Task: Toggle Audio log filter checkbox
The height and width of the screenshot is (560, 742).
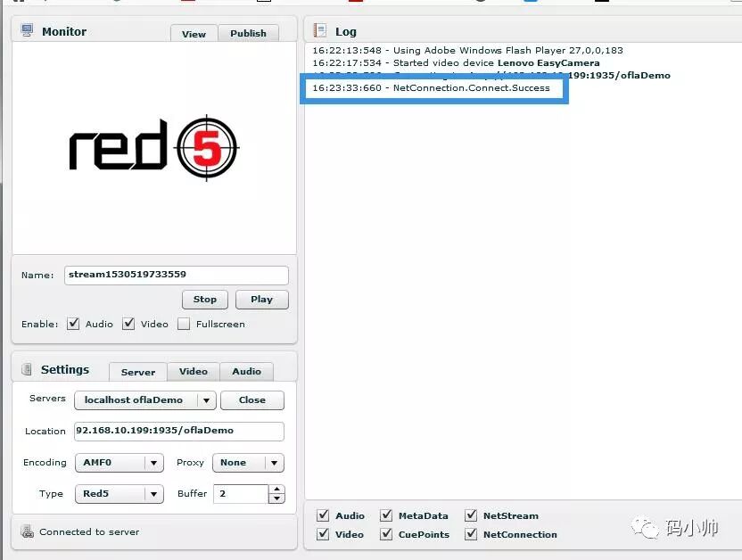Action: 323,515
